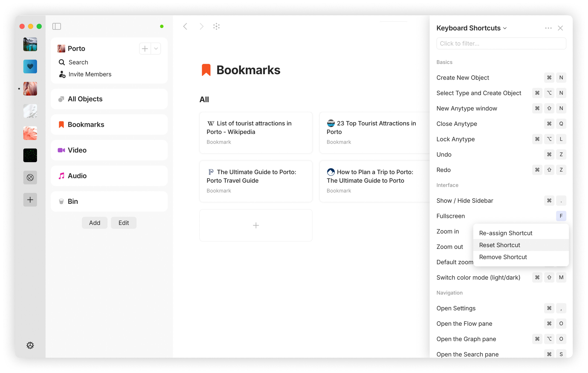Expand the Keyboard Shortcuts title dropdown
The width and height of the screenshot is (588, 373).
coord(505,28)
